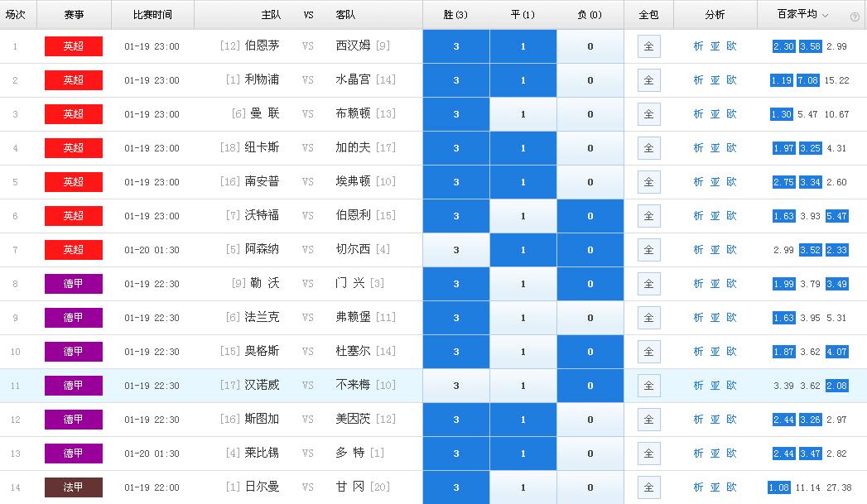This screenshot has height=504, width=867.
Task: Click the help question mark icon
Action: coord(855,17)
